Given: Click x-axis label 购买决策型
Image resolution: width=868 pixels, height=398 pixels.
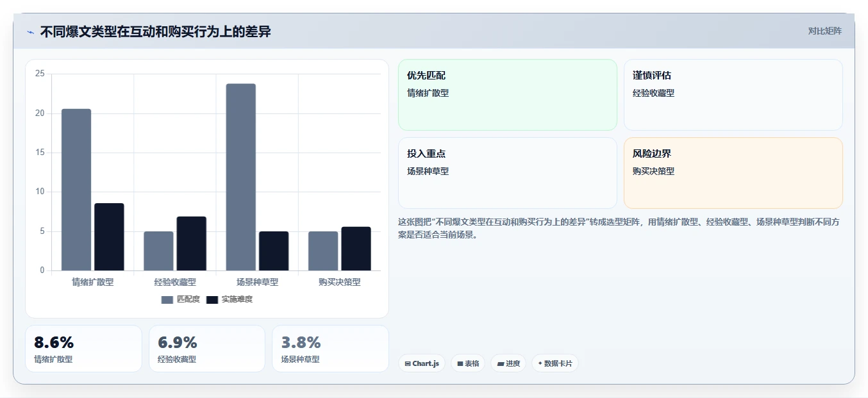Looking at the screenshot, I should tap(340, 282).
